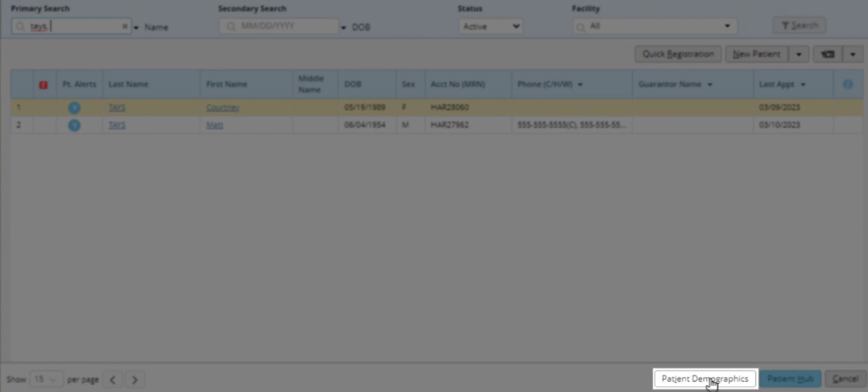Click patient alert icon for Courtney
The width and height of the screenshot is (868, 392).
coord(74,108)
